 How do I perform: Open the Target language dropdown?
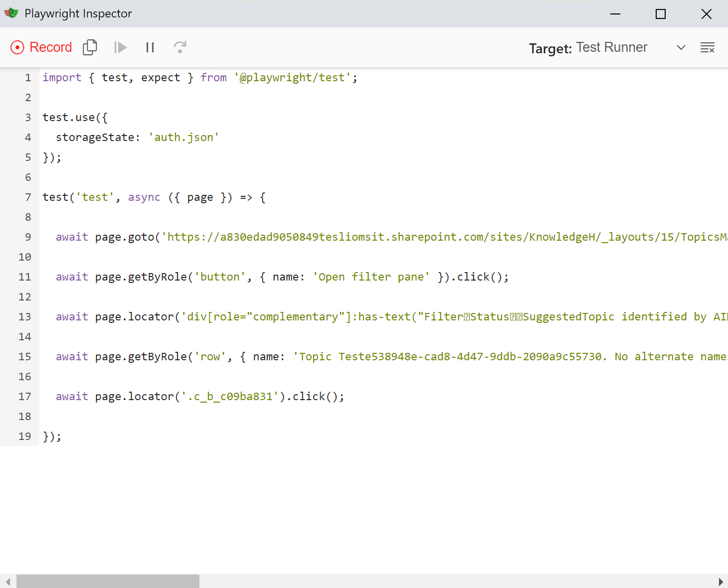(681, 47)
